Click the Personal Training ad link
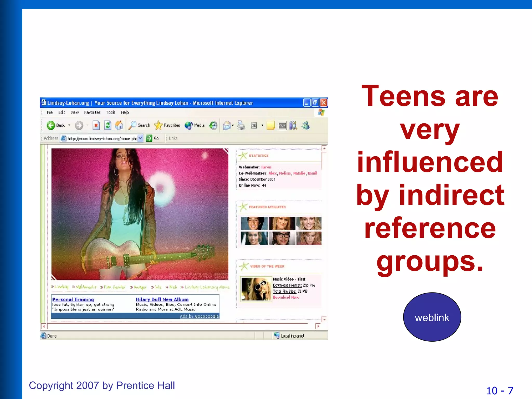The height and width of the screenshot is (399, 532). coord(73,299)
